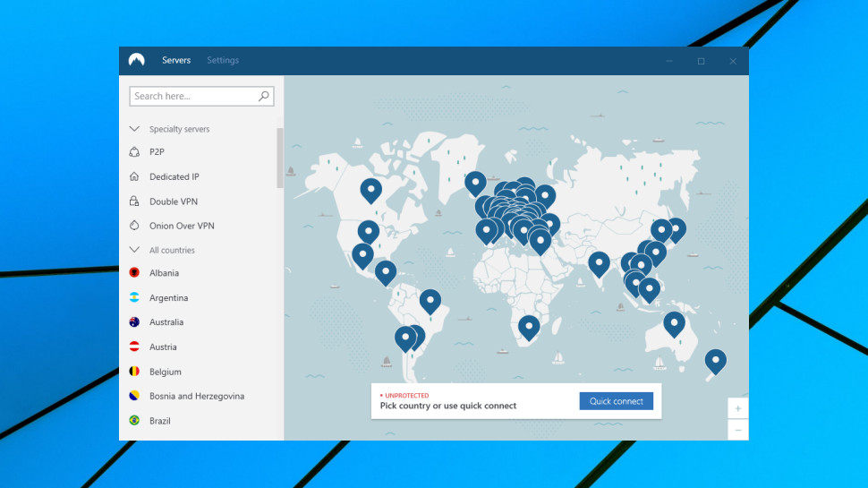The height and width of the screenshot is (488, 868).
Task: Switch to the Settings tab
Action: [x=223, y=60]
